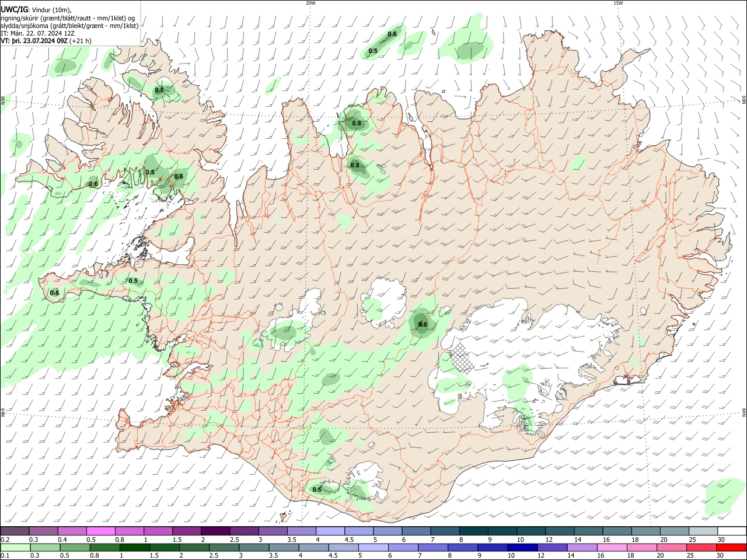Image resolution: width=747 pixels, height=560 pixels.
Task: Click the 'VT: Þri. 23.07.2024 09Z (+21 h)' line
Action: (x=46, y=41)
